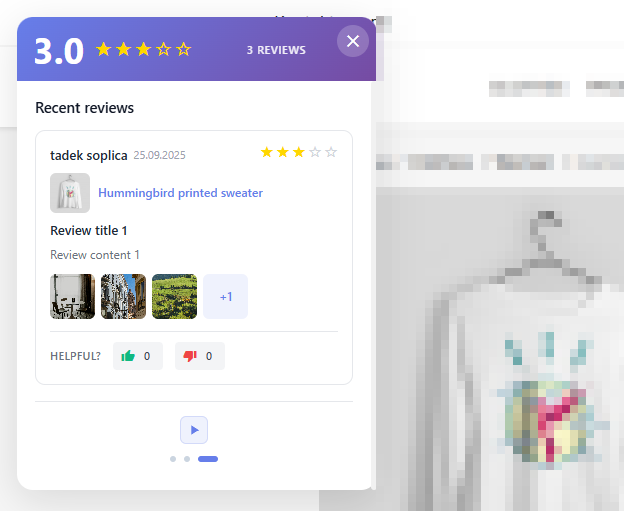Click the 3 REVIEWS count label
The image size is (624, 511).
point(276,50)
